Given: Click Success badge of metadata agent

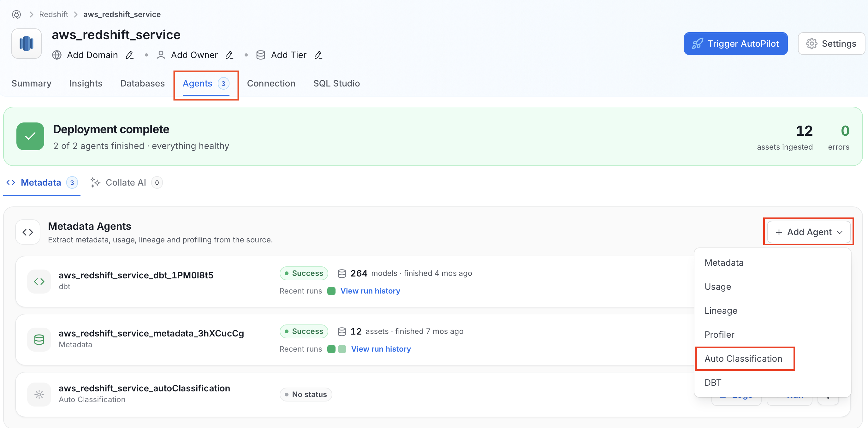Looking at the screenshot, I should (x=304, y=331).
